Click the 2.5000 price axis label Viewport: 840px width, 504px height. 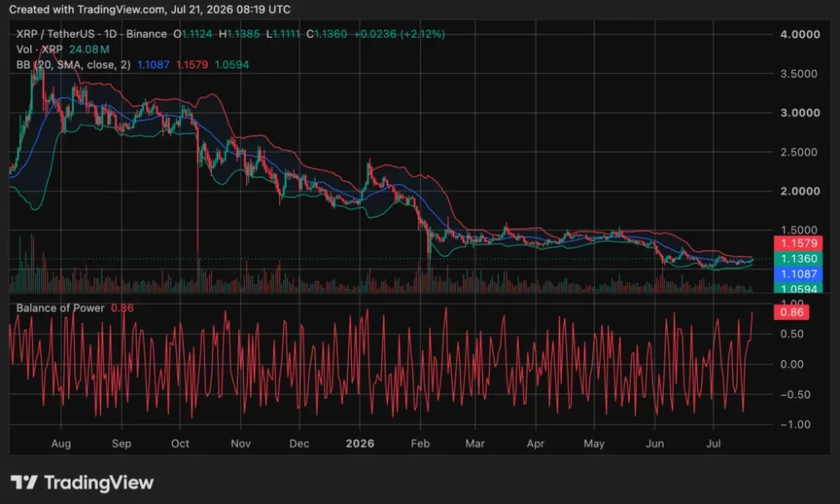click(799, 152)
